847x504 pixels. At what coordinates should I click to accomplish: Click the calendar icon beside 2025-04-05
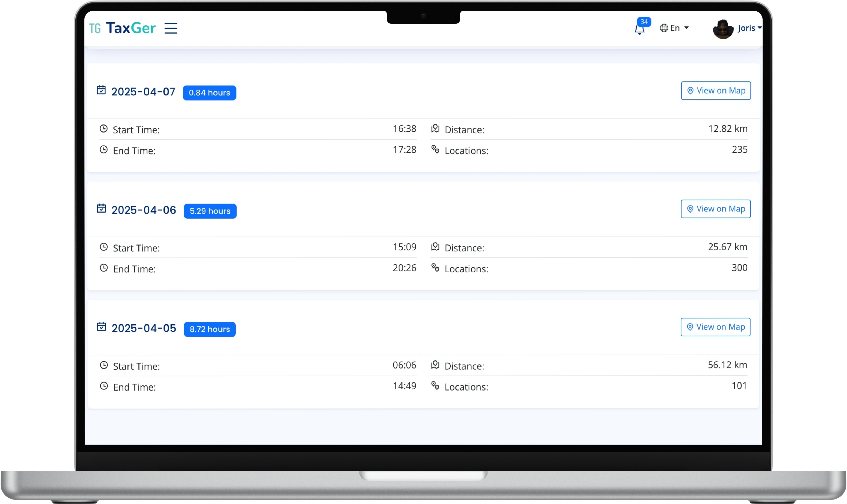coord(101,326)
